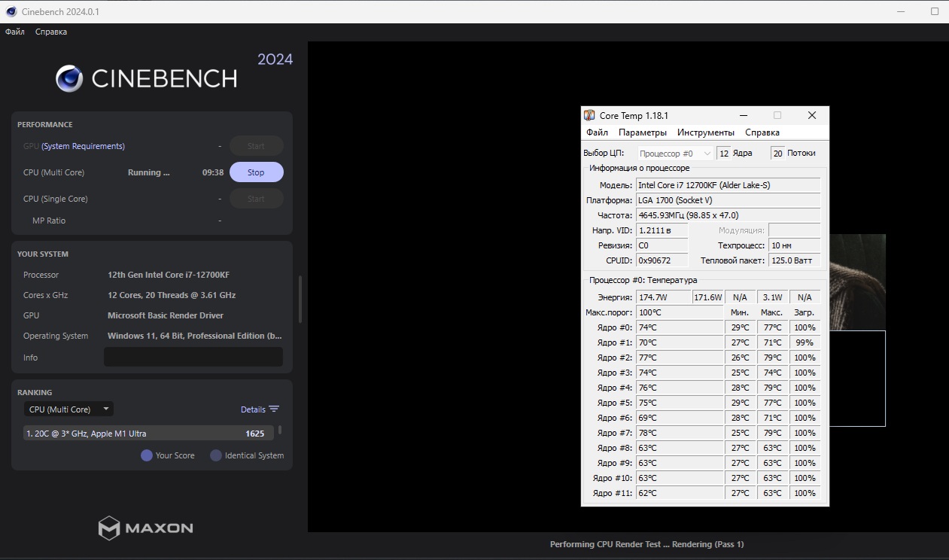949x560 pixels.
Task: Click the Core Temp window title icon
Action: click(589, 115)
